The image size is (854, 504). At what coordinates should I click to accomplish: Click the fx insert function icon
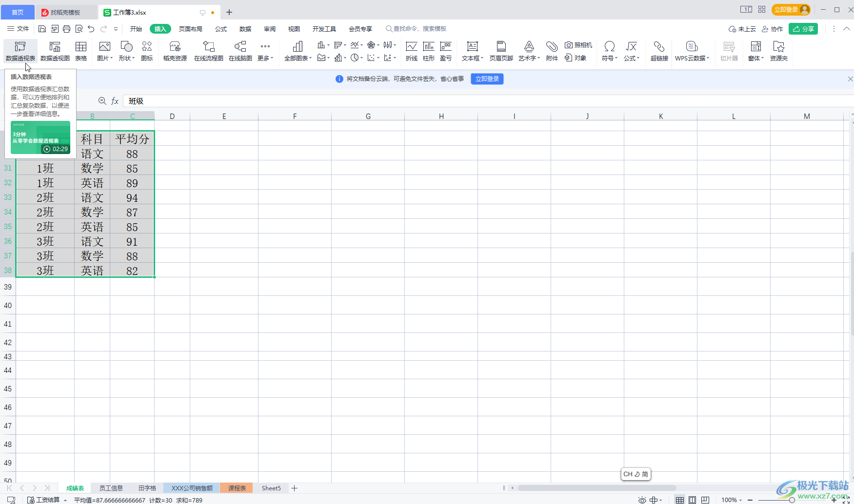pos(115,101)
